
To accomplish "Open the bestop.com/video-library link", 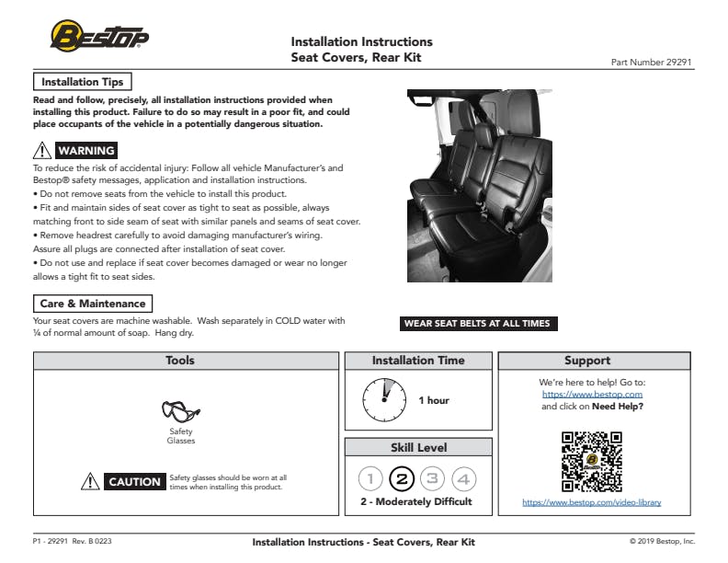I will click(592, 502).
